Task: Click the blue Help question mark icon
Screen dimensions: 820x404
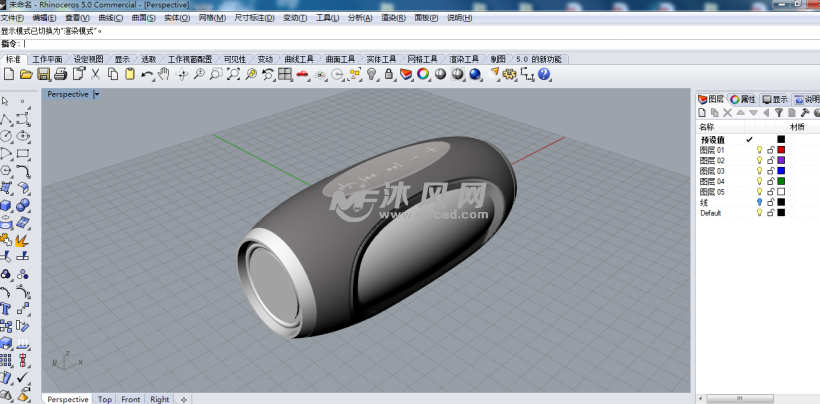Action: (x=544, y=74)
